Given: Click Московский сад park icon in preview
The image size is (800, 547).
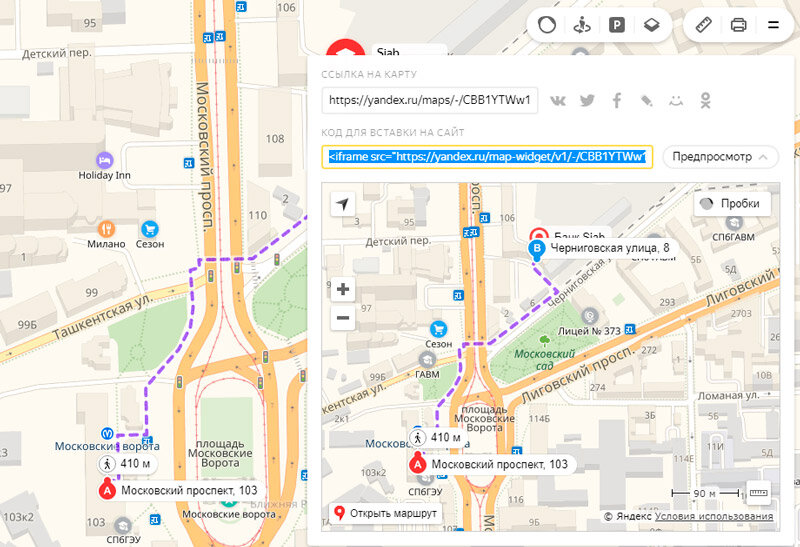Looking at the screenshot, I should click(x=545, y=340).
